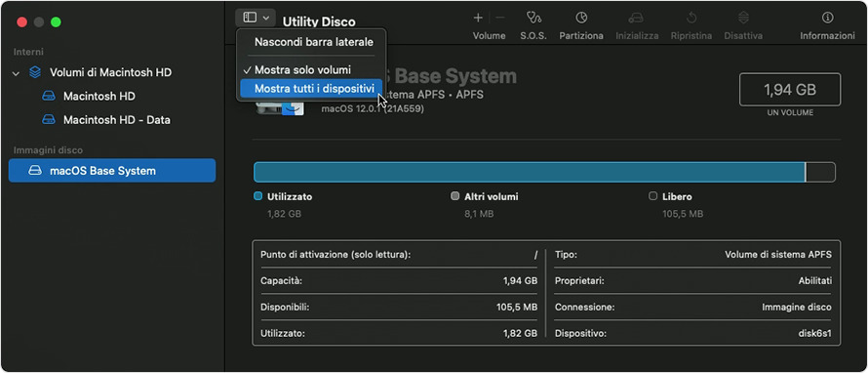Screen dimensions: 868x373
Task: Click the minus Volume remove icon
Action: [x=500, y=19]
